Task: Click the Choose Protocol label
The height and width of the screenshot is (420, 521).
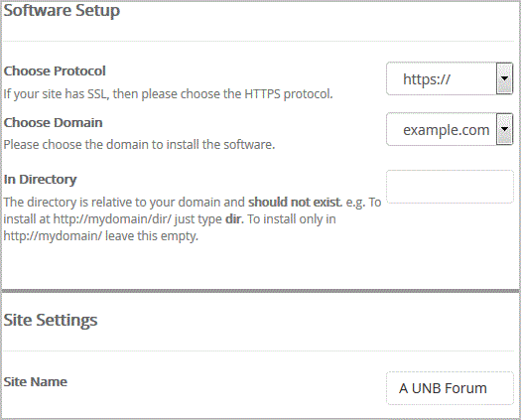Action: (55, 70)
